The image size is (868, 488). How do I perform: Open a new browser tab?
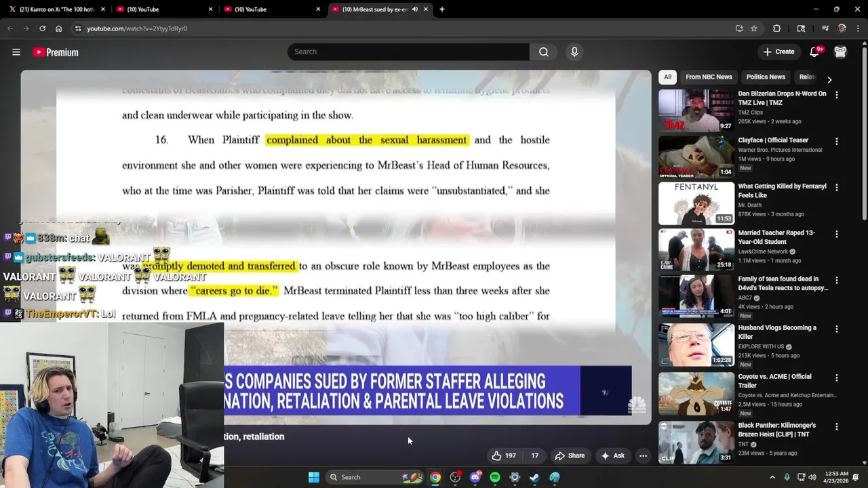441,9
